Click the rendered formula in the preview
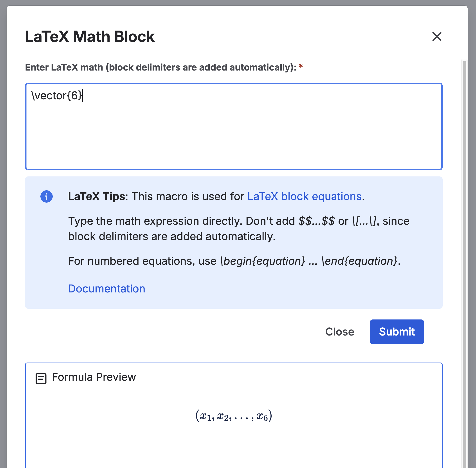 [x=233, y=416]
